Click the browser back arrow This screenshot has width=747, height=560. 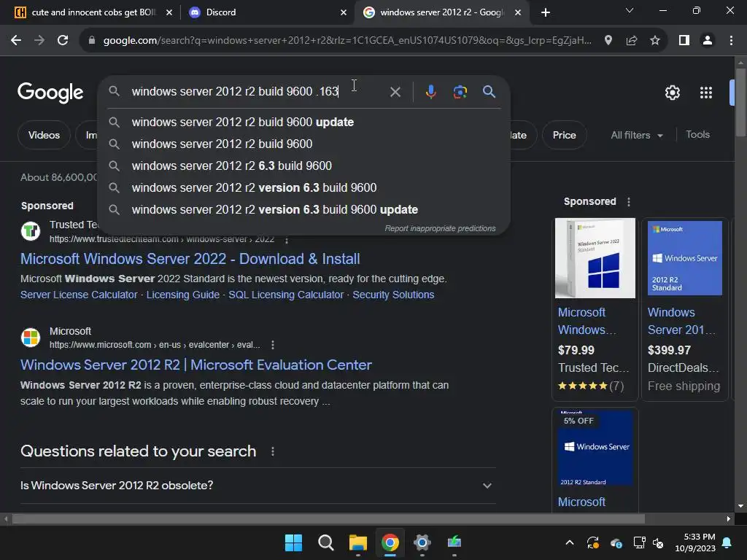click(x=16, y=41)
